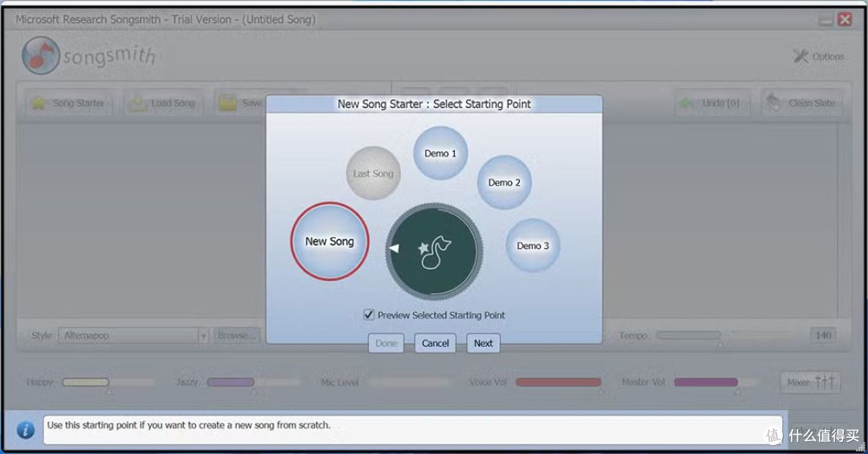Click the info hint text box
This screenshot has height=454, width=868.
point(413,430)
